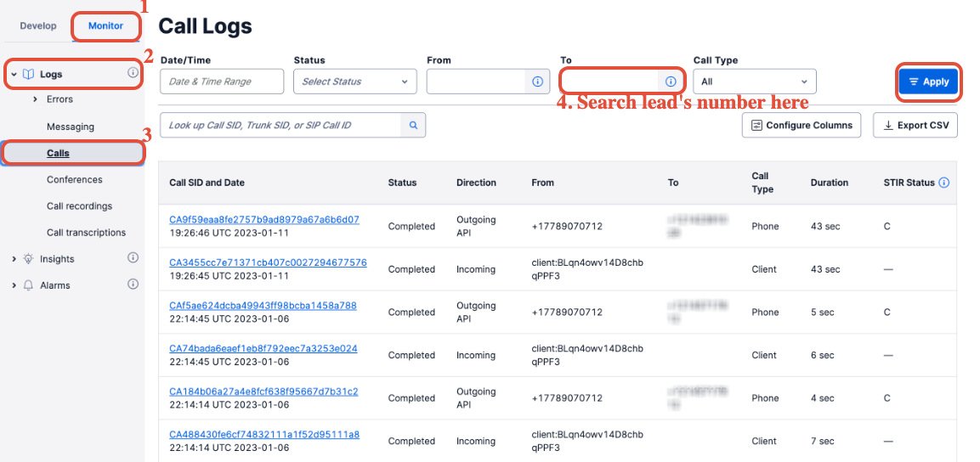Open the Call Type dropdown set to All

point(755,82)
